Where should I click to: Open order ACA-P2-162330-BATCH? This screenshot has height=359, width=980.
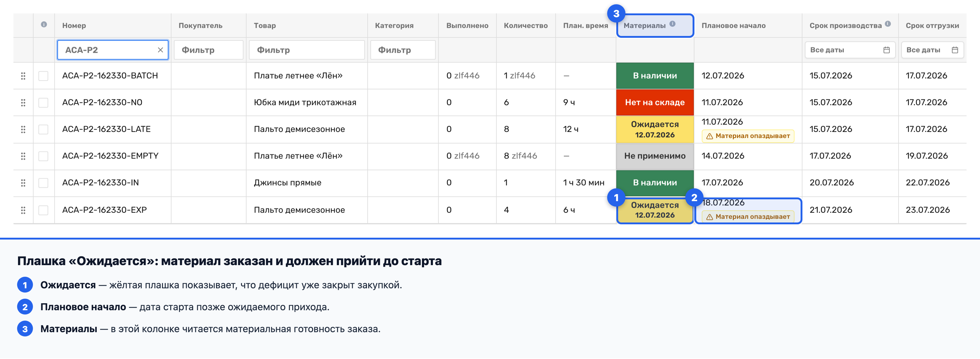(110, 76)
